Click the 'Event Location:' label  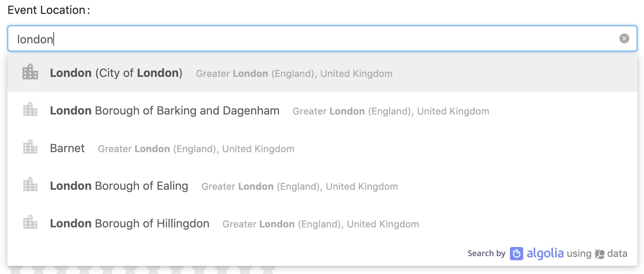(49, 10)
